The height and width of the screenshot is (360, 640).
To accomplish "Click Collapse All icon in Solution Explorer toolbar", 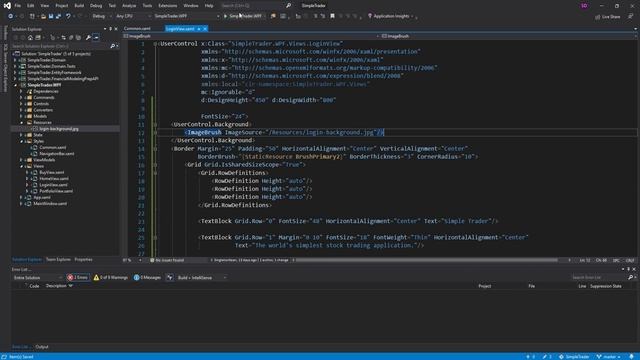I will tap(71, 38).
